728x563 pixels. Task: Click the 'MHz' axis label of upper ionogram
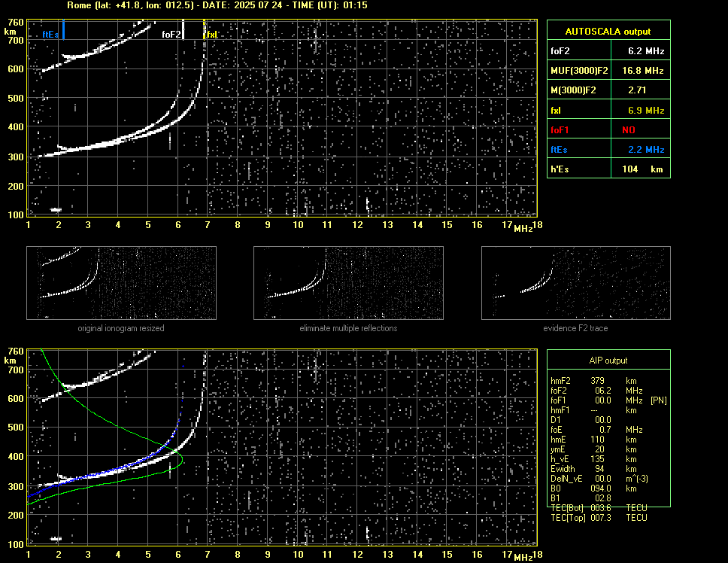click(x=523, y=229)
